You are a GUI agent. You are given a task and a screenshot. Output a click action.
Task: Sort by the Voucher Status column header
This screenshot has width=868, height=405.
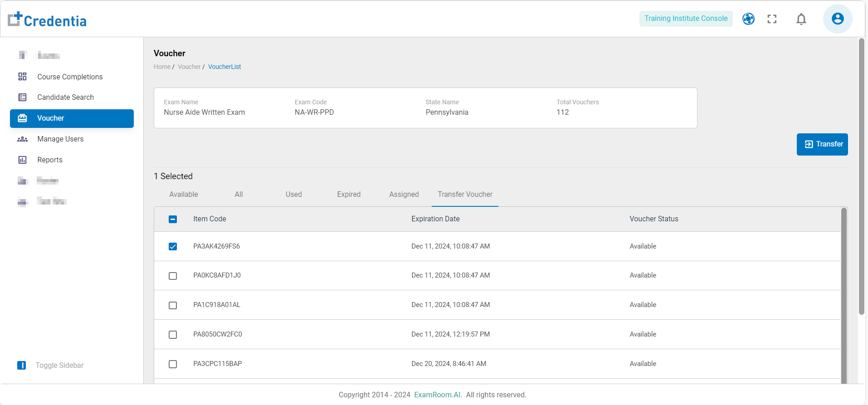click(x=654, y=219)
